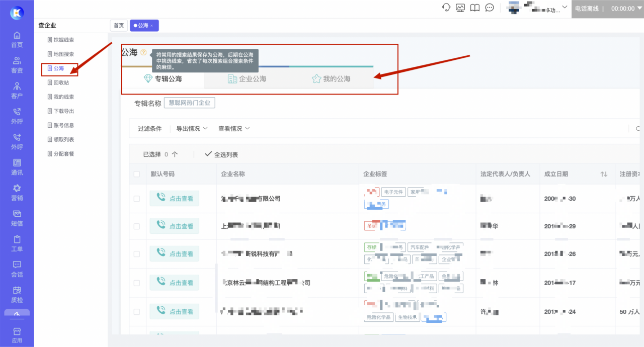Open the chat bubble message icon
644x347 pixels.
489,8
